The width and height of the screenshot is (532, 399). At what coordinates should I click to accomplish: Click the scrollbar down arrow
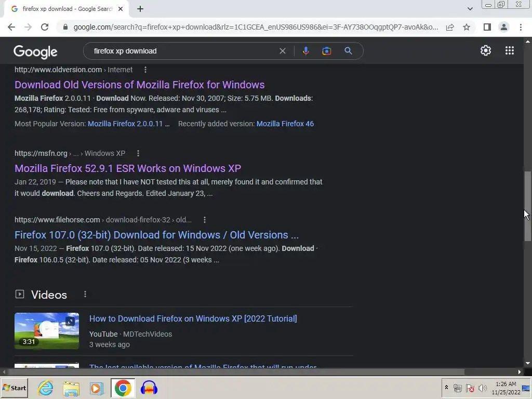528,363
